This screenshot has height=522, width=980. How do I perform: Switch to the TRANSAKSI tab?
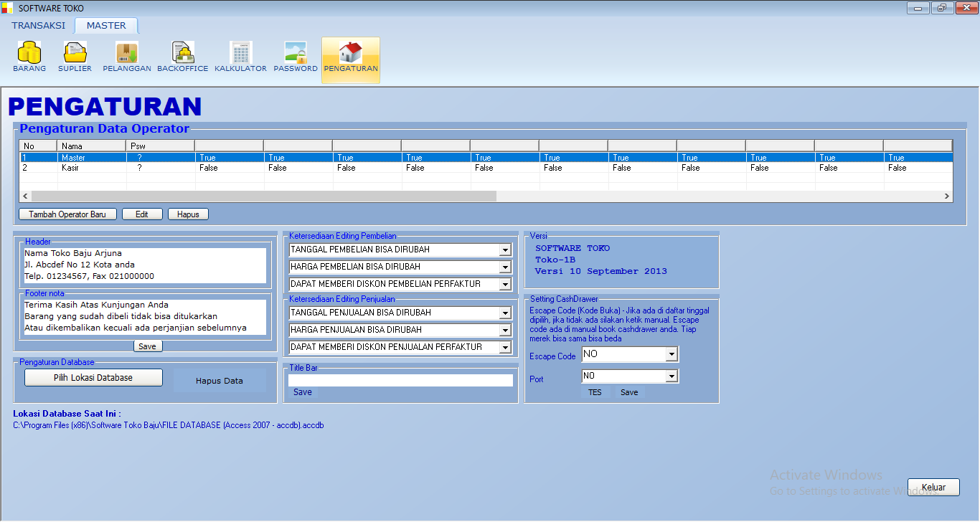tap(38, 26)
